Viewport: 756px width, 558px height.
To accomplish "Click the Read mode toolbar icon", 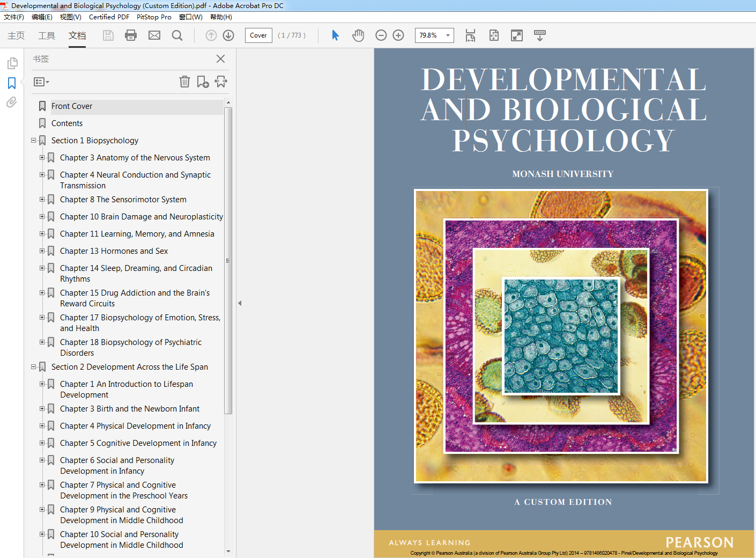I will (x=540, y=35).
